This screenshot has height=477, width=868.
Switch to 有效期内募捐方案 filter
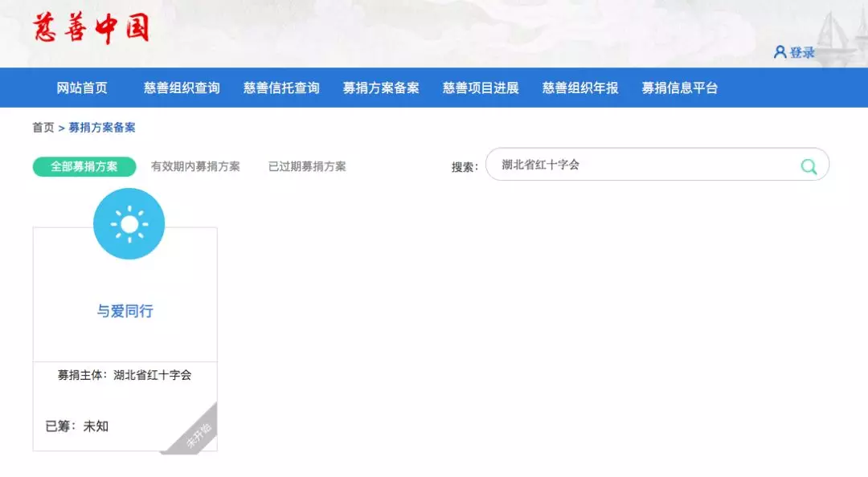click(195, 166)
